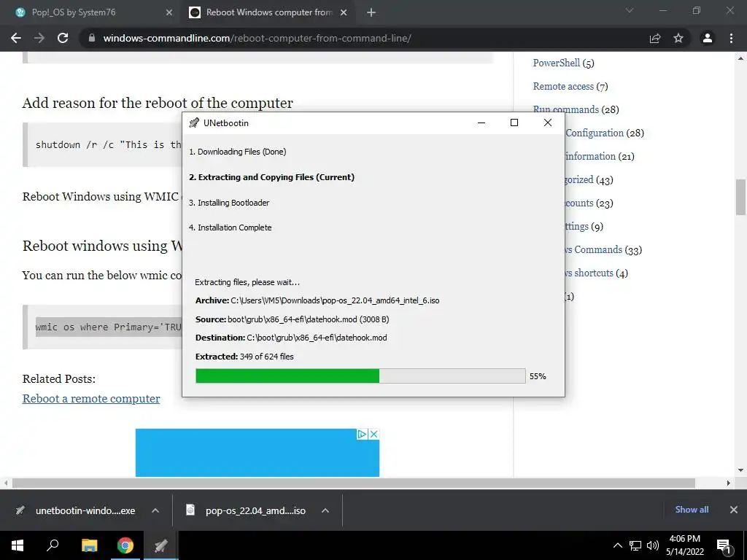
Task: Click scroll-up arrow of page scrollbar
Action: 740,58
